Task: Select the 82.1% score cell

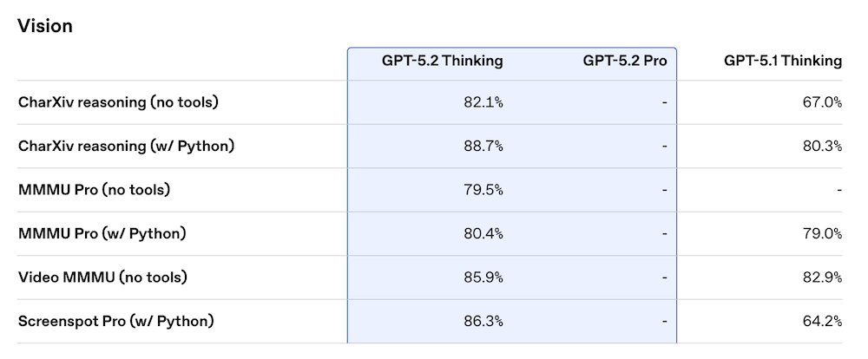Action: coord(483,102)
